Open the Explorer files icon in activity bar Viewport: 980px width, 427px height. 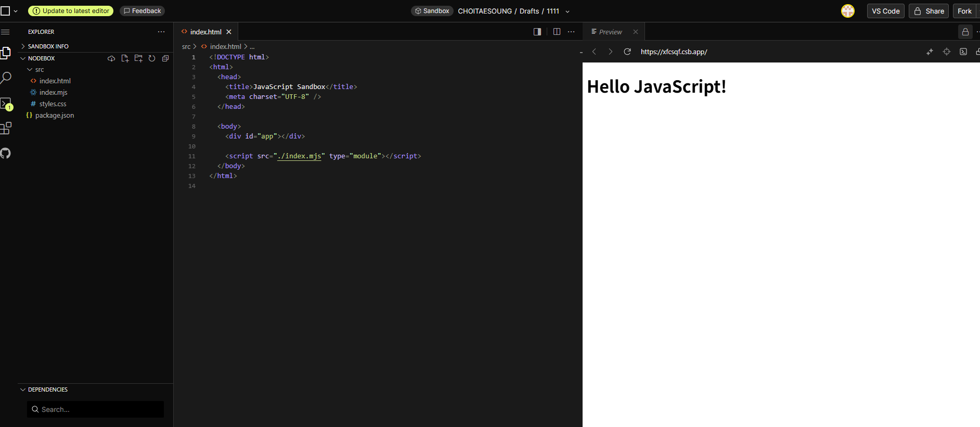[x=5, y=53]
